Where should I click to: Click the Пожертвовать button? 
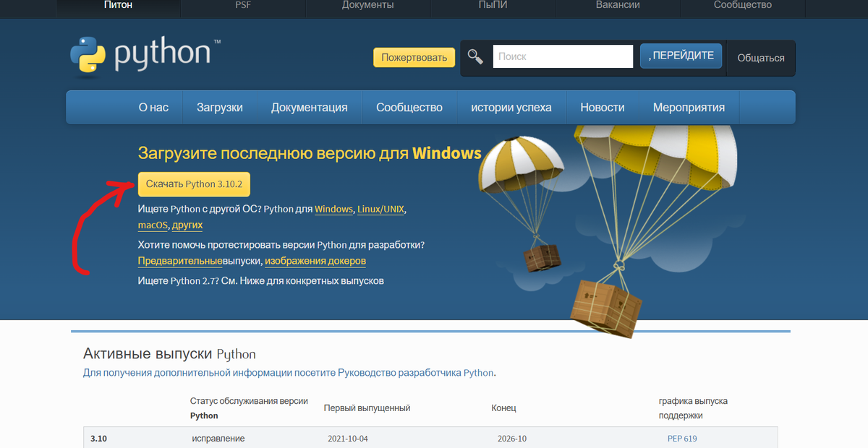tap(414, 57)
